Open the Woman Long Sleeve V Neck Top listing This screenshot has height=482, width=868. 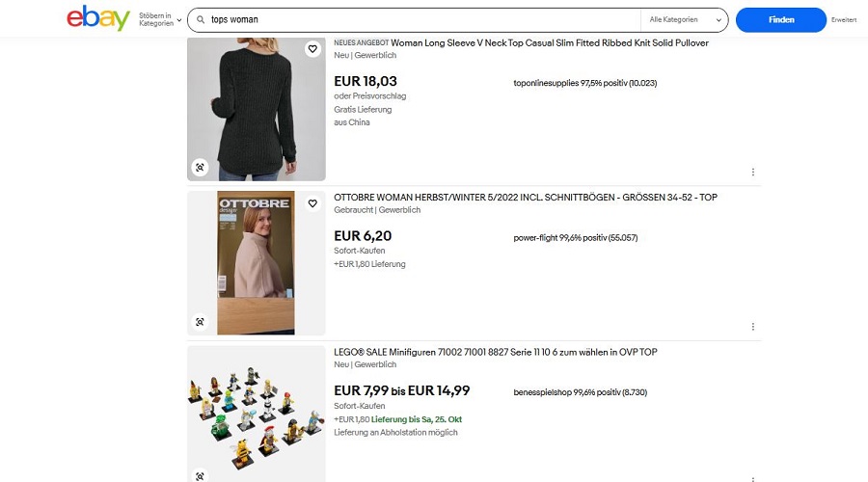click(550, 42)
